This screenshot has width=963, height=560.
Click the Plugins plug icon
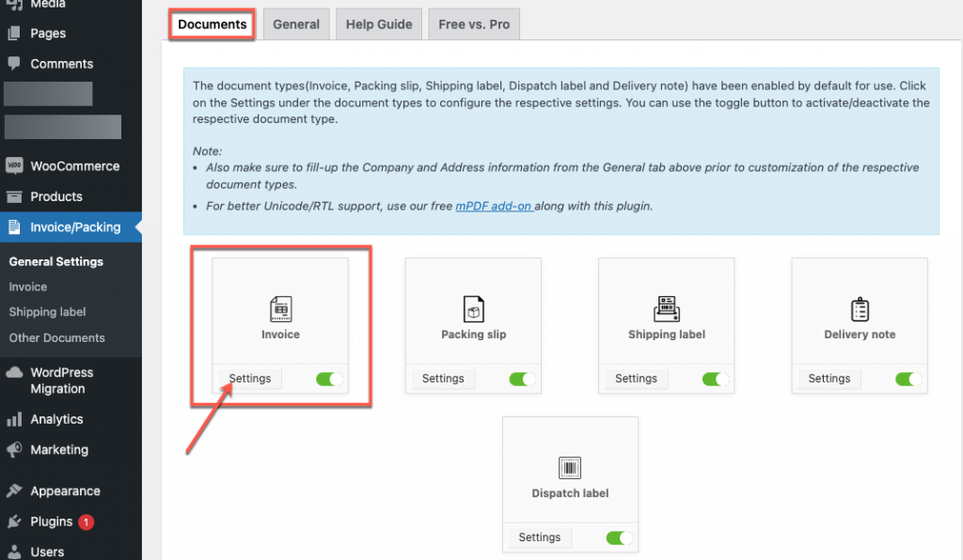pos(14,521)
